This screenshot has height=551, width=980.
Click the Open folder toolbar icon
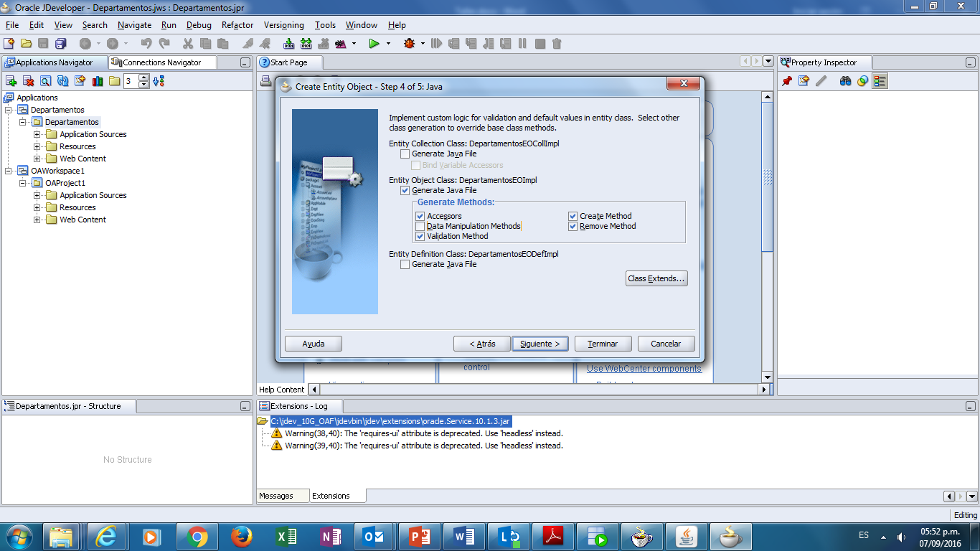26,44
